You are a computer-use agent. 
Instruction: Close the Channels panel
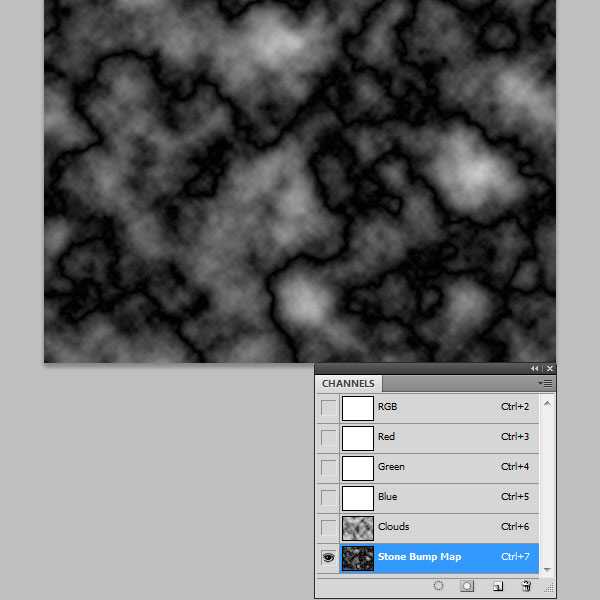click(549, 369)
